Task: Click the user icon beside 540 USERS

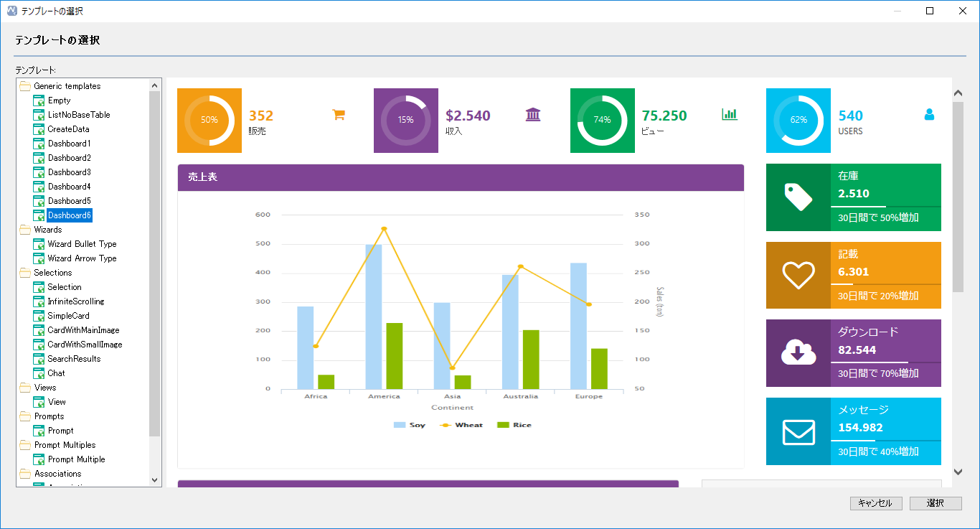Action: pyautogui.click(x=929, y=114)
